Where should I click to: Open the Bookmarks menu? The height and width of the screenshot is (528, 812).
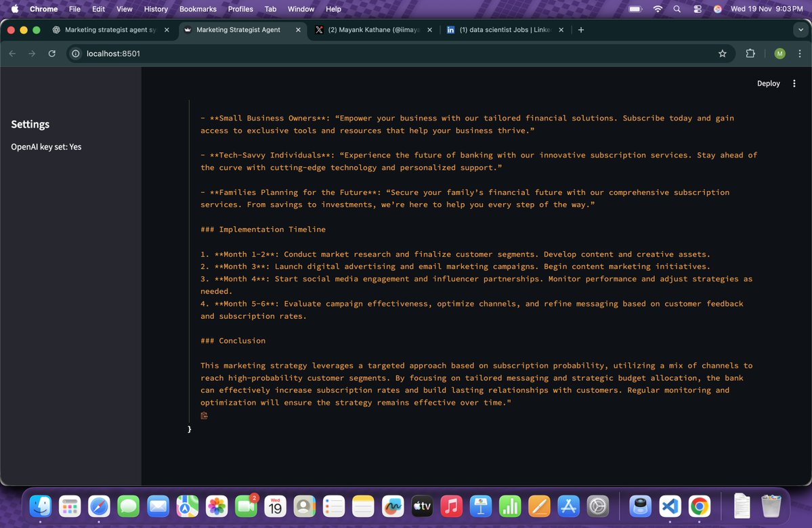pos(197,9)
